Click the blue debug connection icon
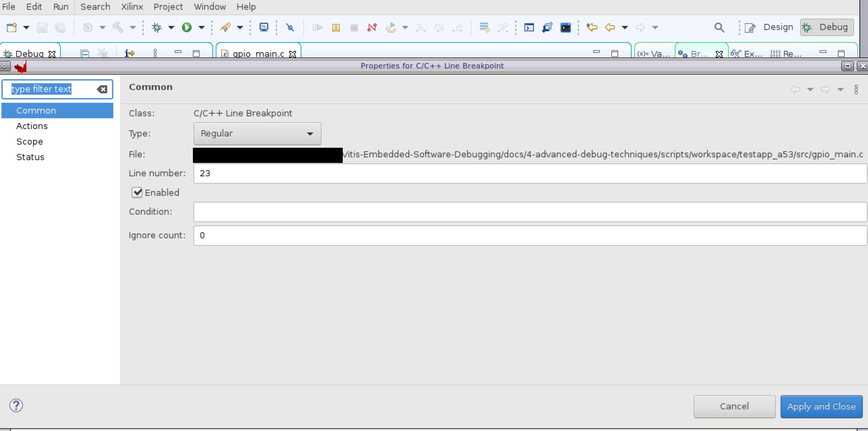Image resolution: width=868 pixels, height=431 pixels. (547, 27)
